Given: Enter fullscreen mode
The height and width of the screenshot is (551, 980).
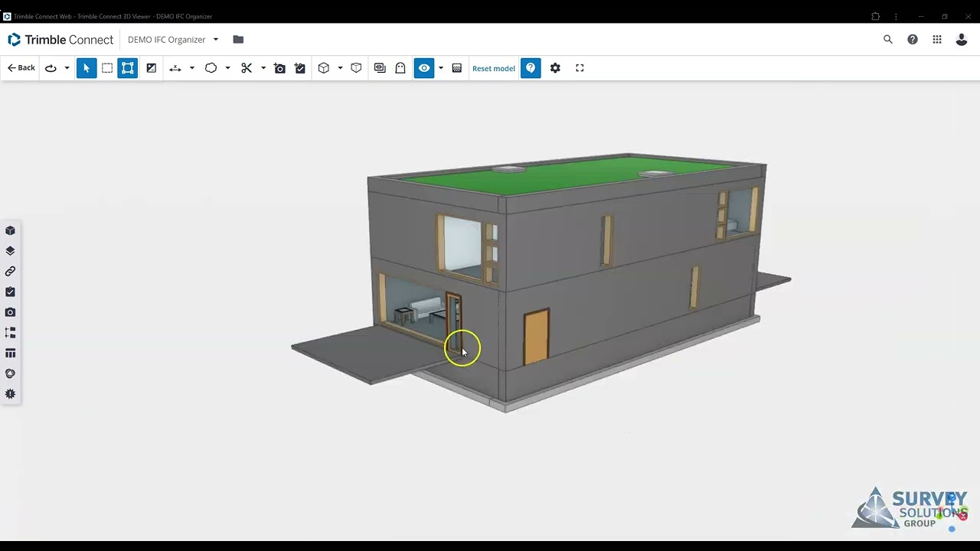Looking at the screenshot, I should [580, 68].
